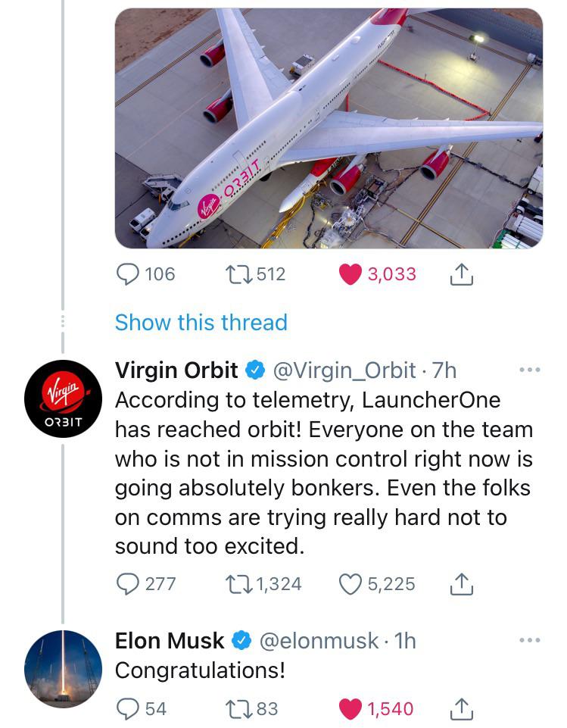Expand the thread connector options on the left
The image size is (567, 728).
[x=62, y=320]
